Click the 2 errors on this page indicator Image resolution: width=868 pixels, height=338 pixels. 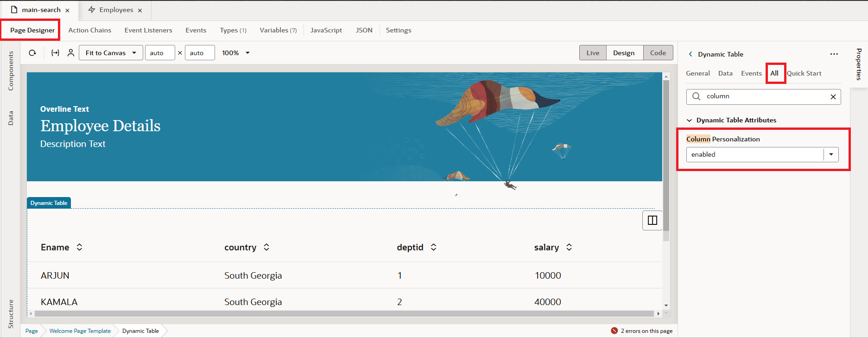click(642, 331)
